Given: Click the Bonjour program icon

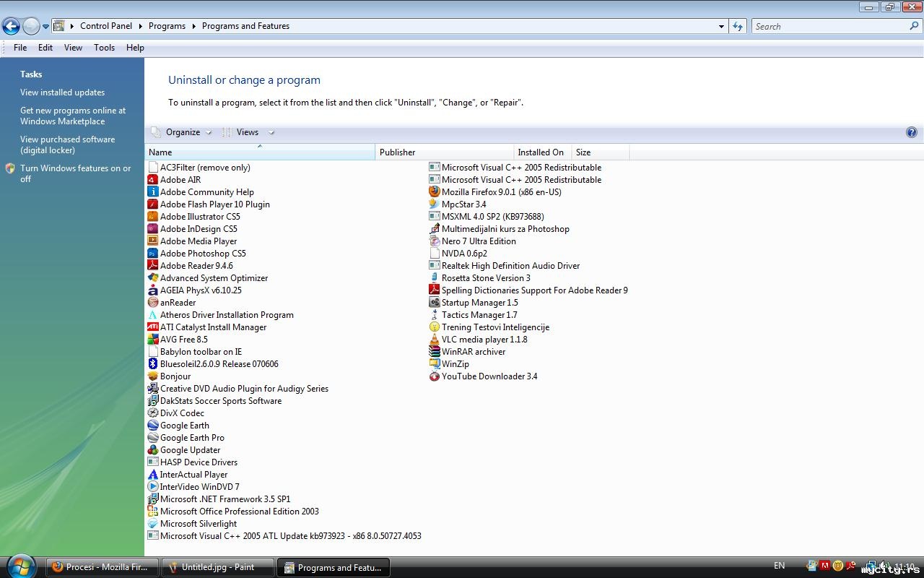Looking at the screenshot, I should click(152, 376).
